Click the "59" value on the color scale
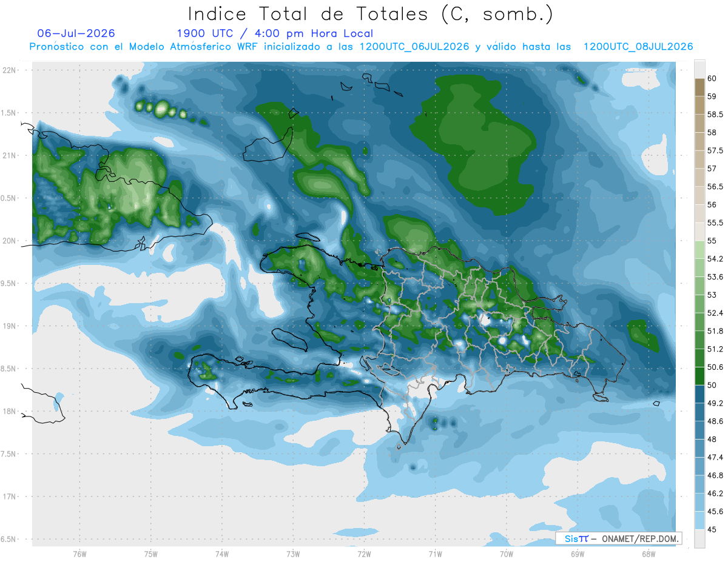The height and width of the screenshot is (562, 728). [x=712, y=96]
